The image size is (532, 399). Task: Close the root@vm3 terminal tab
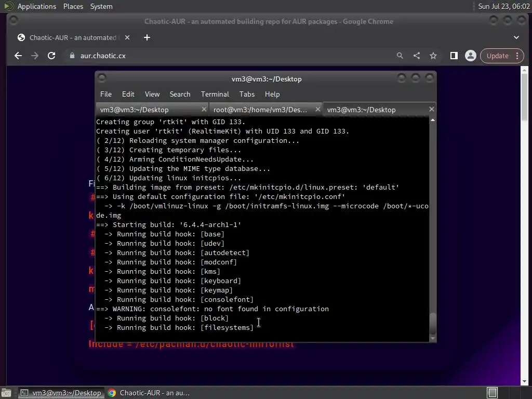[x=317, y=109]
